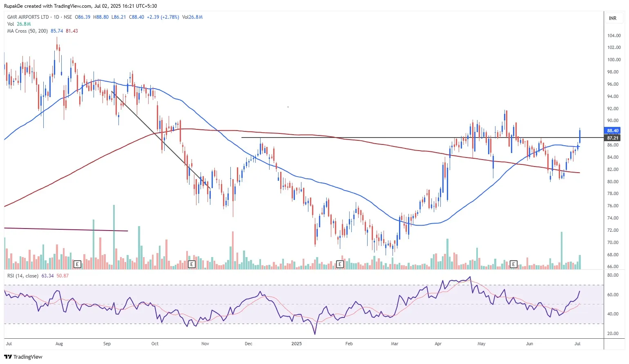Click the 92.00 price axis label
629x364 pixels.
[613, 109]
